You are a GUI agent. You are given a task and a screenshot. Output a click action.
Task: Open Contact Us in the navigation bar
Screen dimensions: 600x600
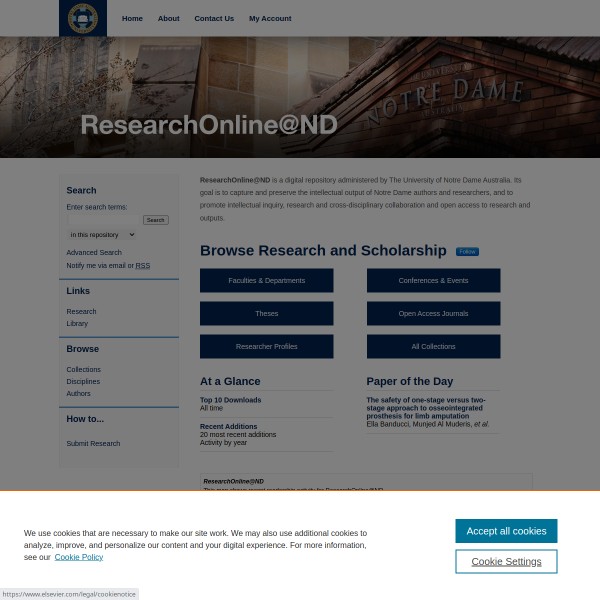click(214, 18)
